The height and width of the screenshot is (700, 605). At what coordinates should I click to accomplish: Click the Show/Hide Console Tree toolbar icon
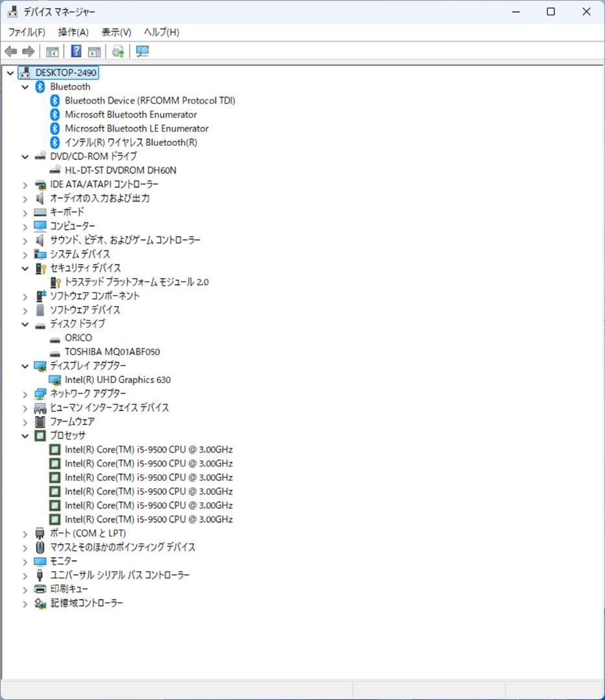pyautogui.click(x=53, y=51)
